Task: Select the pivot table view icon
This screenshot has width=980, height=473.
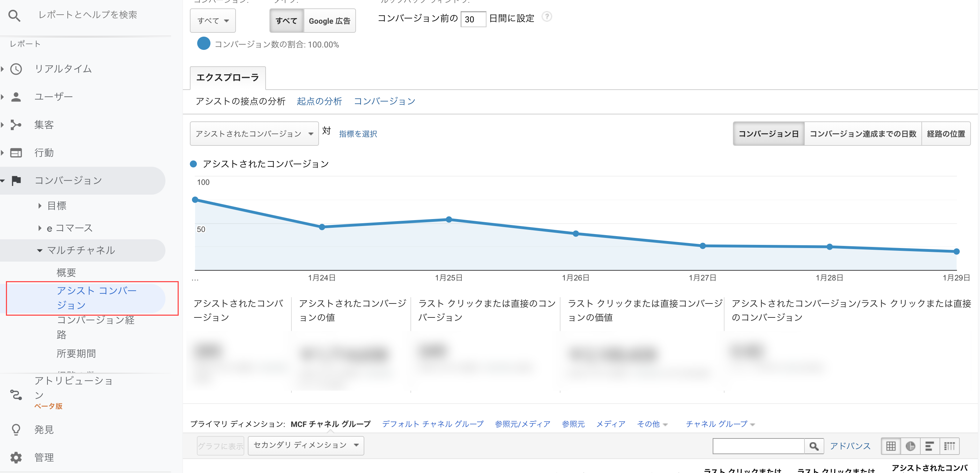Action: pos(950,446)
